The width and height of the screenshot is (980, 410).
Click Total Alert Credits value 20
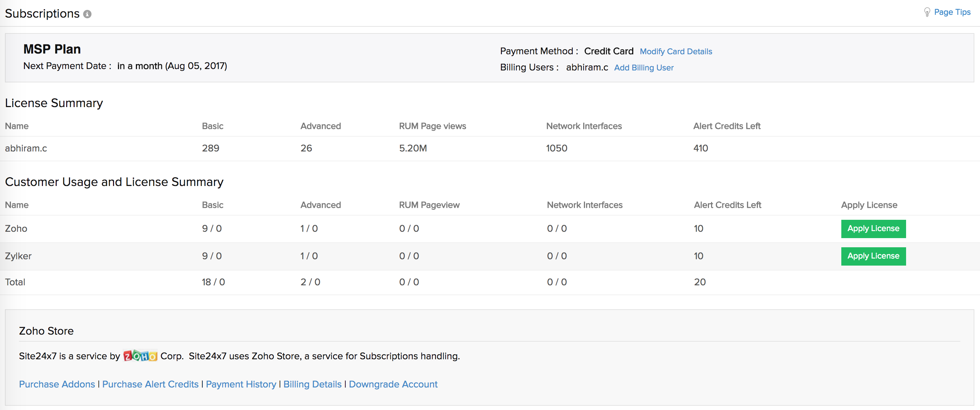(x=699, y=282)
